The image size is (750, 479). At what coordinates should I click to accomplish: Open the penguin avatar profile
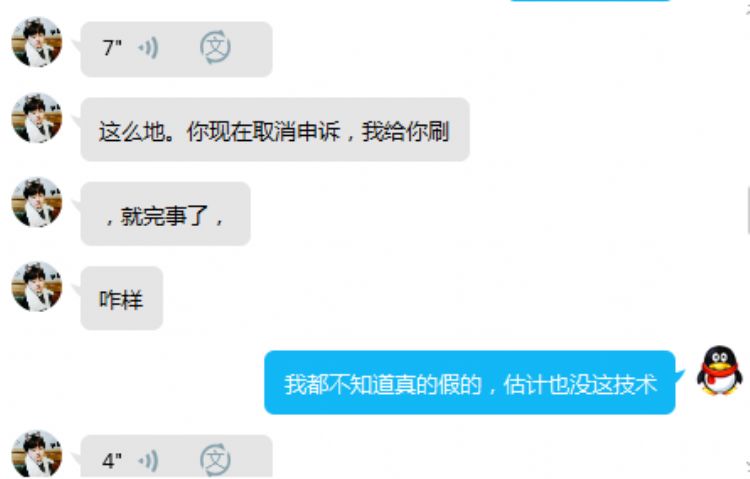(719, 371)
